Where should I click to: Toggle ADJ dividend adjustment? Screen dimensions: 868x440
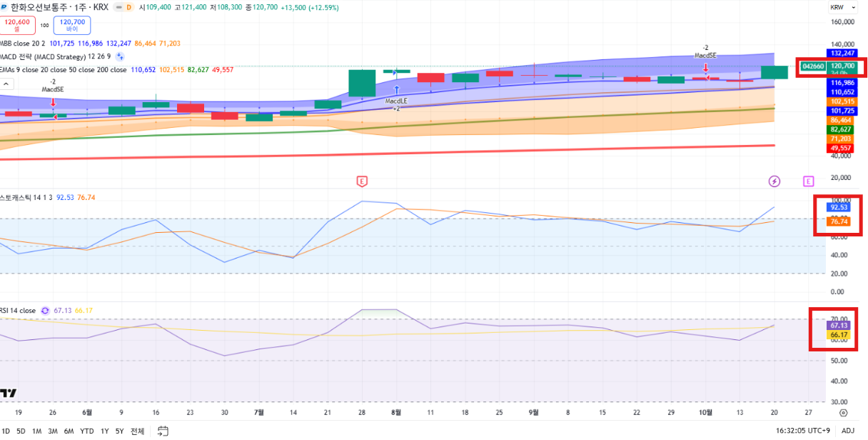click(848, 431)
